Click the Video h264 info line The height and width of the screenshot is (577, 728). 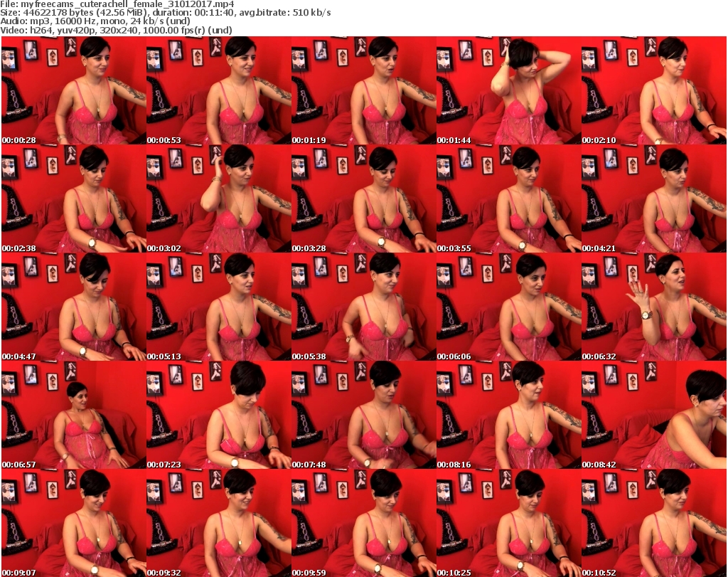coord(116,31)
